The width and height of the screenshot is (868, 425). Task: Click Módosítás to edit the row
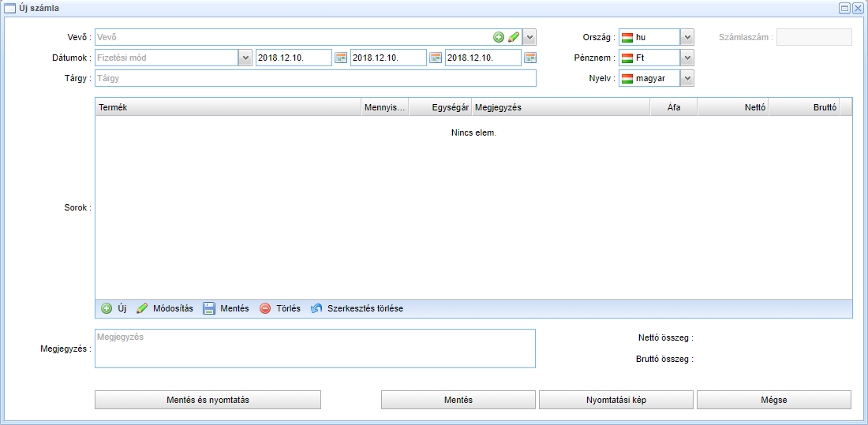tap(164, 308)
